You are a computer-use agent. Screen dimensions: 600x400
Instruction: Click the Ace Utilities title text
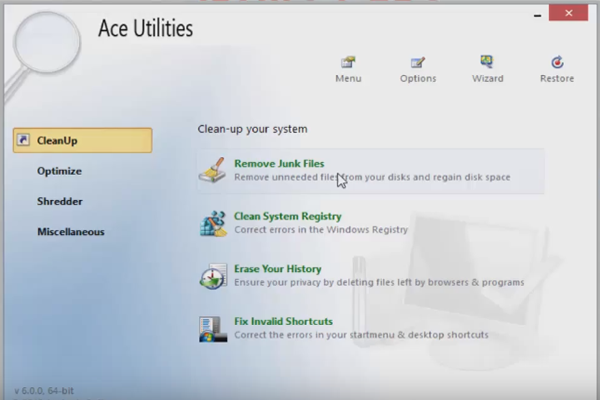coord(145,28)
